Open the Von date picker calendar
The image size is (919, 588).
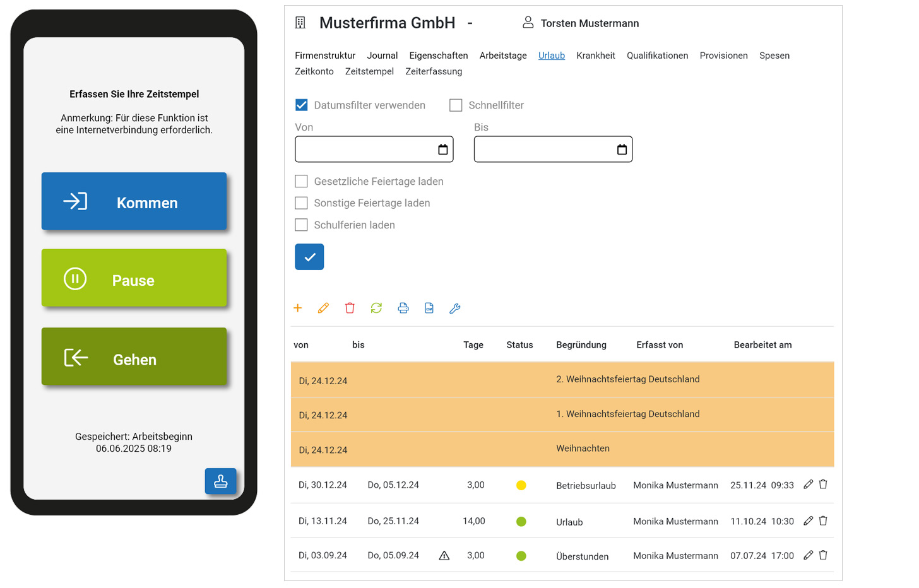pos(443,150)
